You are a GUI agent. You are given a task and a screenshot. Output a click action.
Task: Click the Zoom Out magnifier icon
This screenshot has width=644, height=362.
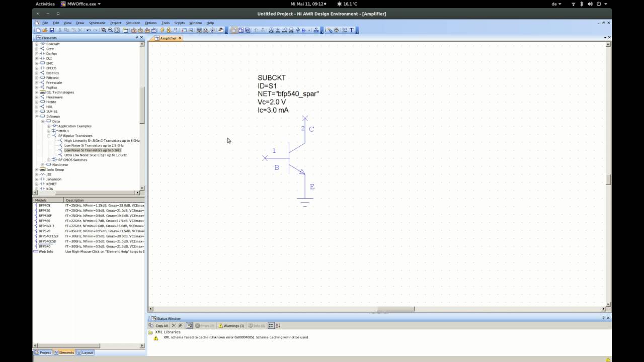click(110, 30)
